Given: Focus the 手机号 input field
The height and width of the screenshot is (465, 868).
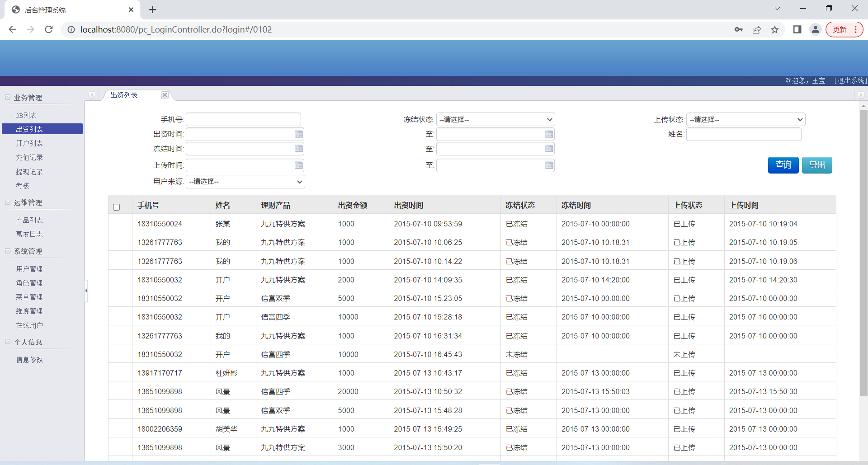Looking at the screenshot, I should coord(243,119).
